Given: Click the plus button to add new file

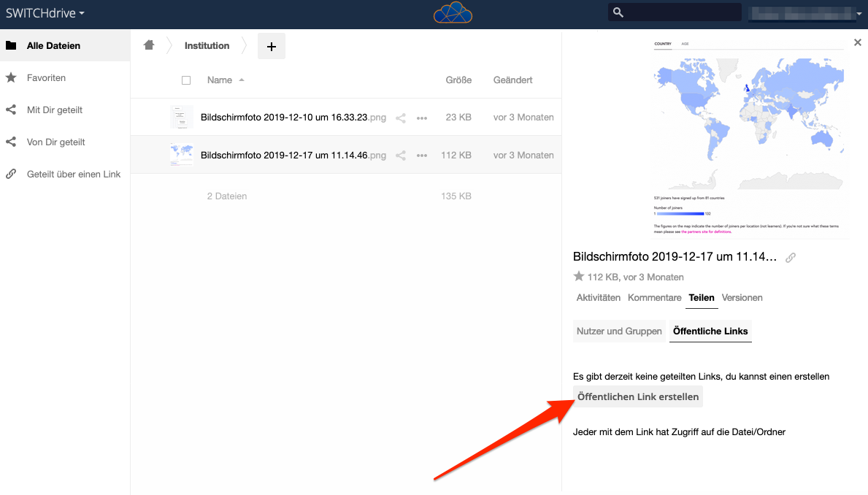Looking at the screenshot, I should click(x=272, y=46).
